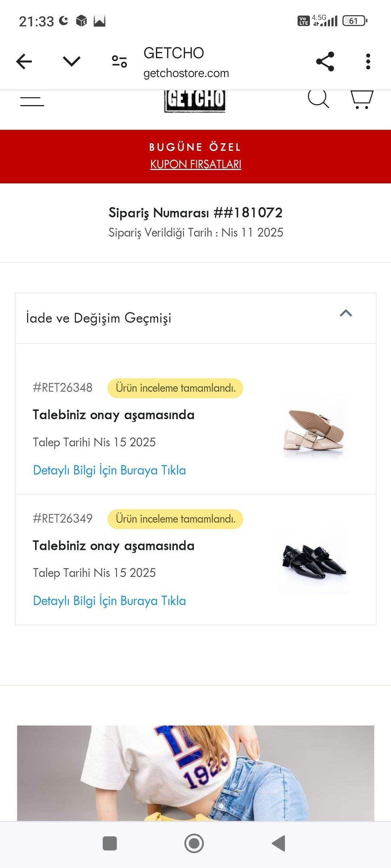Collapse the İade ve Değişim Geçmişi section
The image size is (391, 868).
[x=346, y=313]
